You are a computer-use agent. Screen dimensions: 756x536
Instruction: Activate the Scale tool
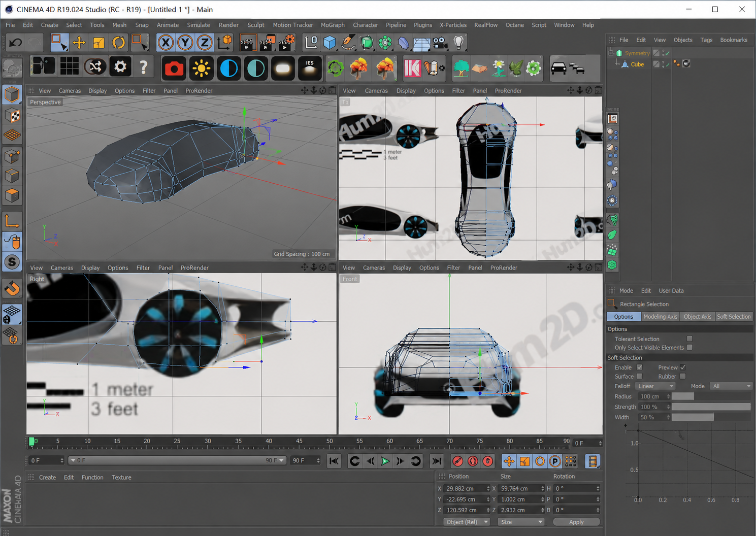(x=98, y=43)
